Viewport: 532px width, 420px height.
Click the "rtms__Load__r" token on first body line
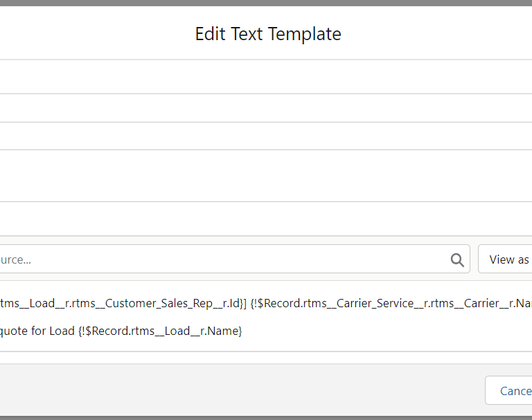[x=35, y=303]
